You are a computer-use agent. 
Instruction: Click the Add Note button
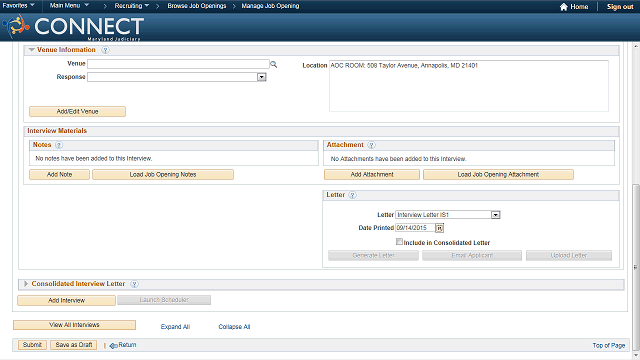(x=60, y=175)
